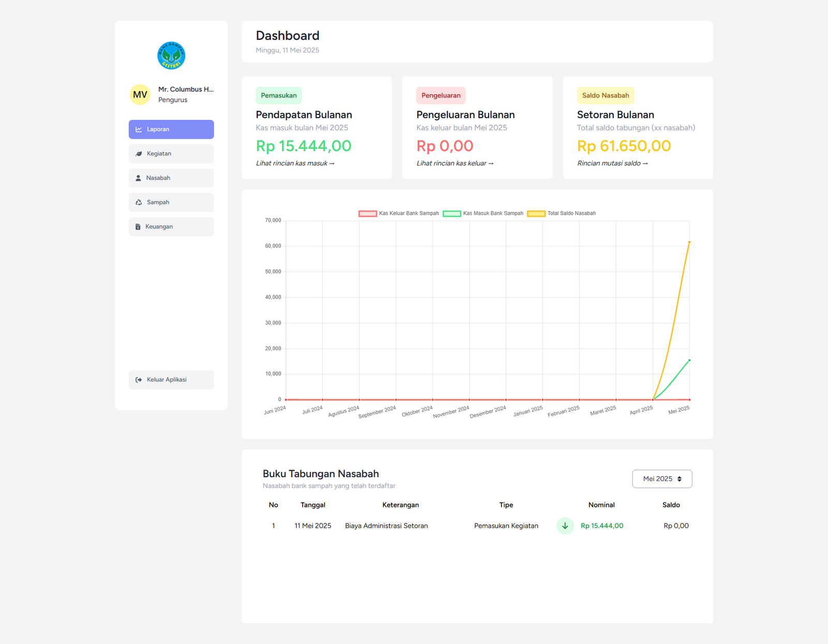Click the Bank Sampah Gestari logo

171,55
